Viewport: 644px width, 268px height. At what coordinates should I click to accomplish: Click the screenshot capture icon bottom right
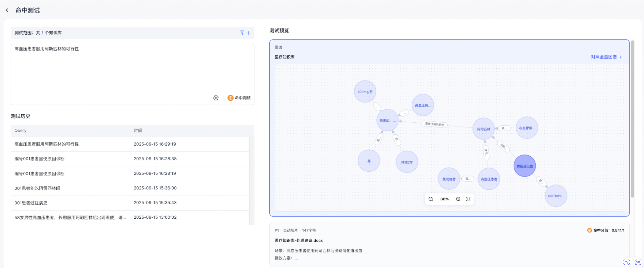(x=626, y=262)
